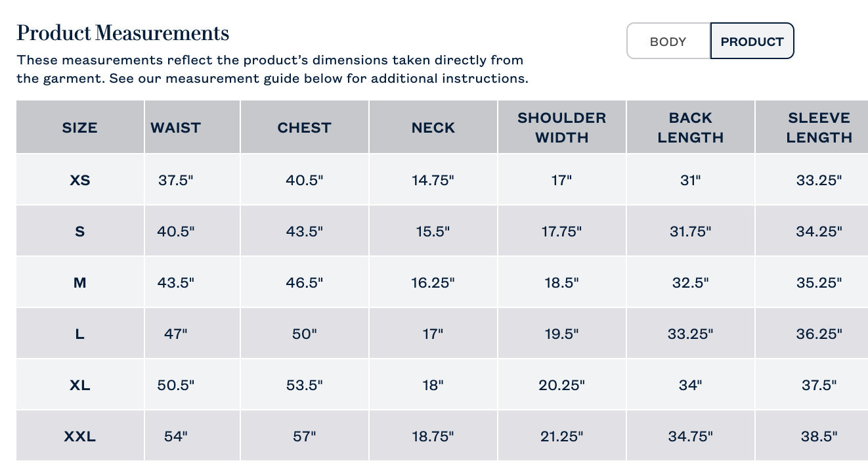Click the 46.5" chest value for M
Image resolution: width=868 pixels, height=465 pixels.
click(x=304, y=282)
